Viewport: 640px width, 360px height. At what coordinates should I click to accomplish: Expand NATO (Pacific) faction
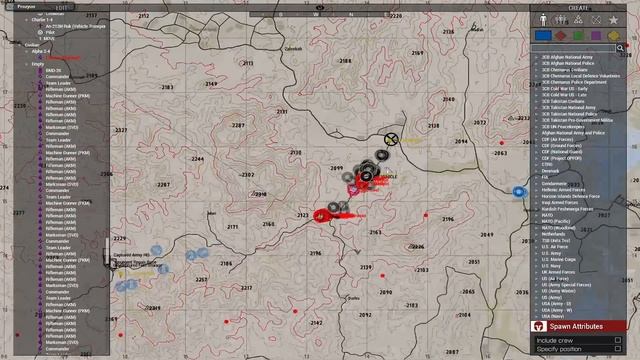536,221
